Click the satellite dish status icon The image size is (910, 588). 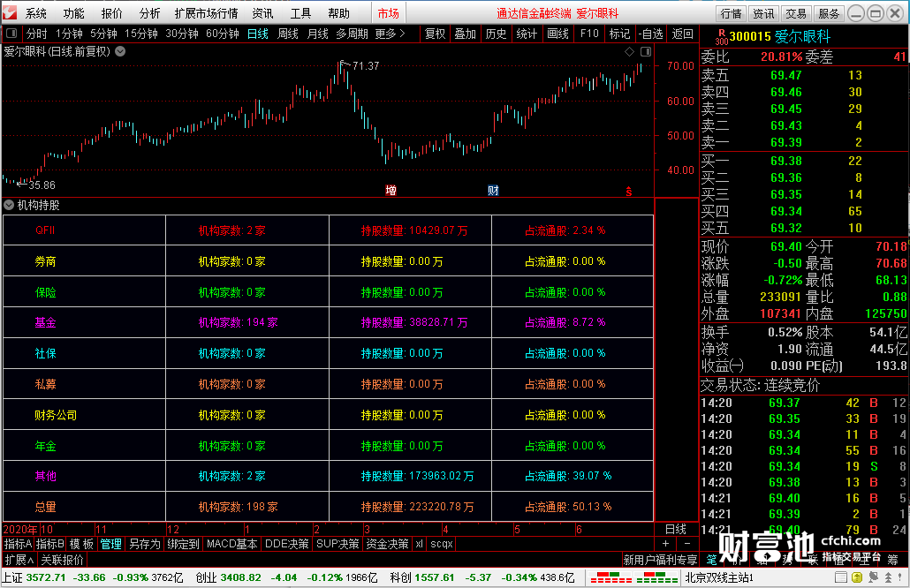pos(874,577)
